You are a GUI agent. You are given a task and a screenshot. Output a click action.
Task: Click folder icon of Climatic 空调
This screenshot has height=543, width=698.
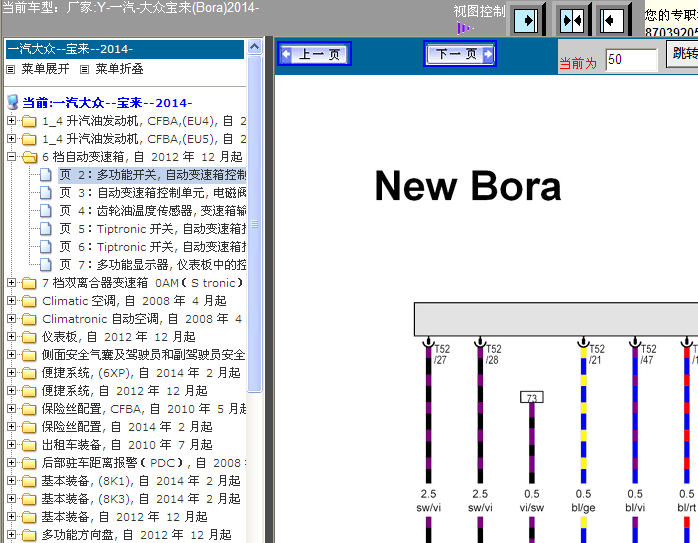(x=29, y=301)
